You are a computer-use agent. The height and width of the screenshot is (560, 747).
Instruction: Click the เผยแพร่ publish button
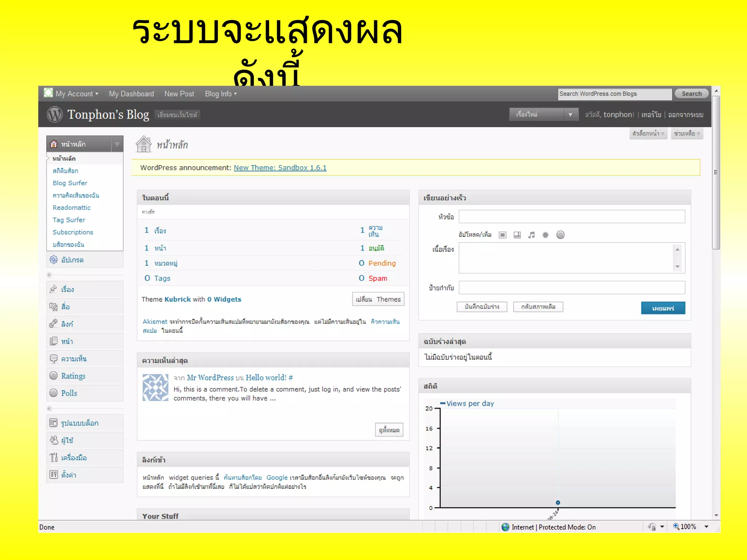(663, 308)
